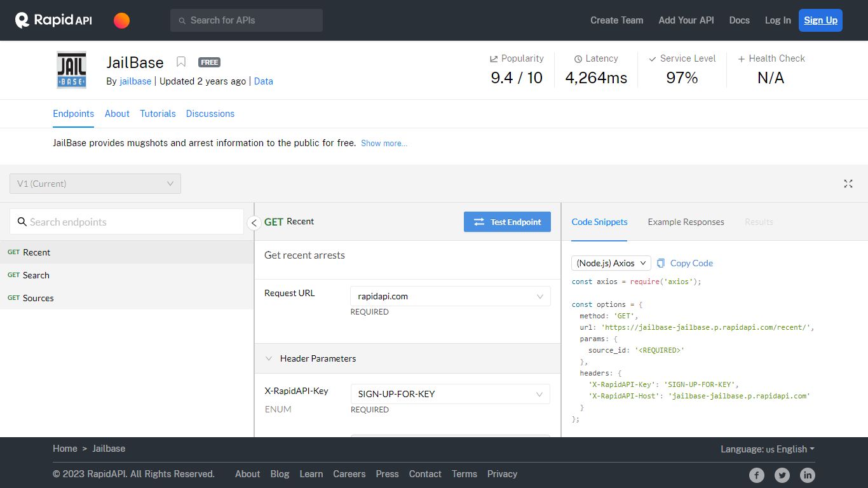Open the Docs link

pyautogui.click(x=740, y=20)
